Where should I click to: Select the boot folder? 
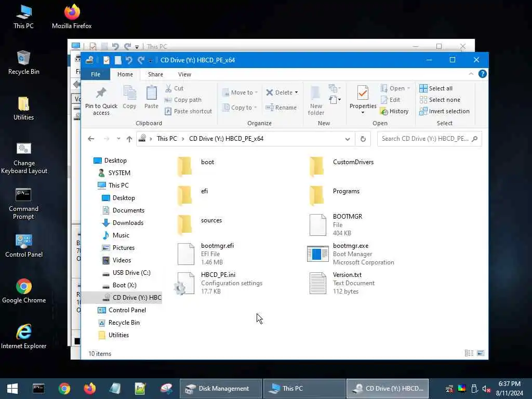[x=196, y=166]
